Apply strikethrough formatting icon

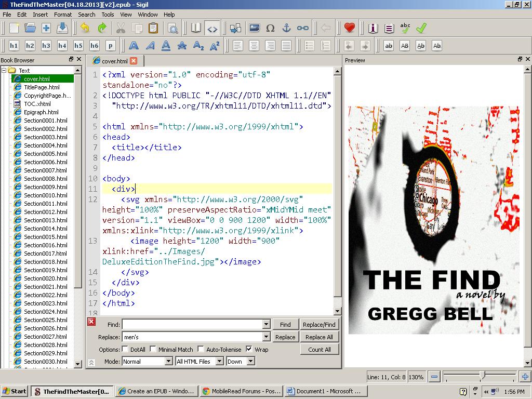pos(182,46)
